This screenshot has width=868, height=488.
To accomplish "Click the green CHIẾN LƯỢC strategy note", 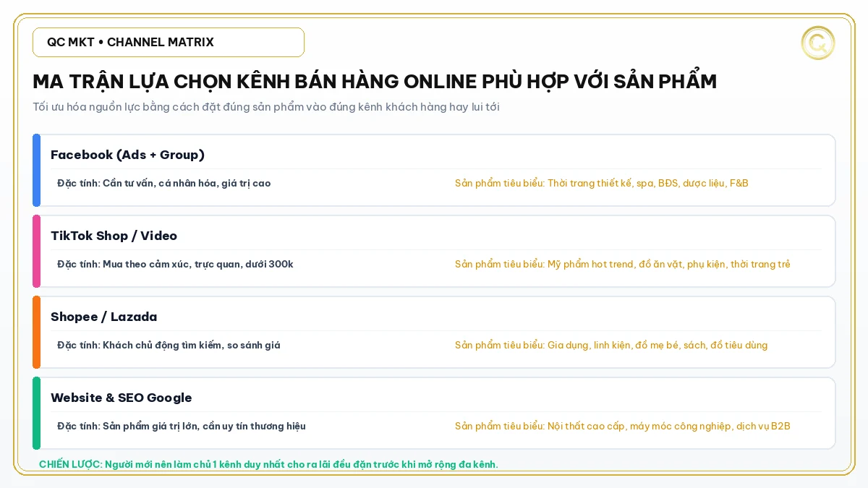I will tap(268, 464).
